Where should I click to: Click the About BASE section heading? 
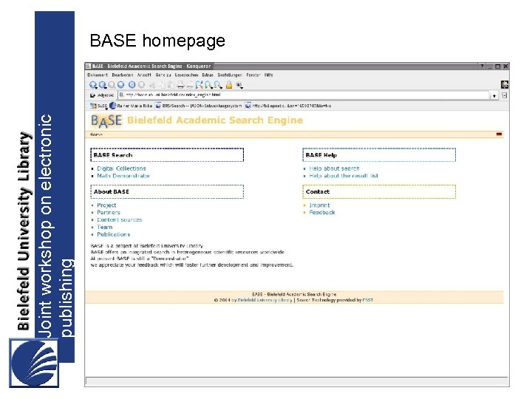pyautogui.click(x=112, y=191)
